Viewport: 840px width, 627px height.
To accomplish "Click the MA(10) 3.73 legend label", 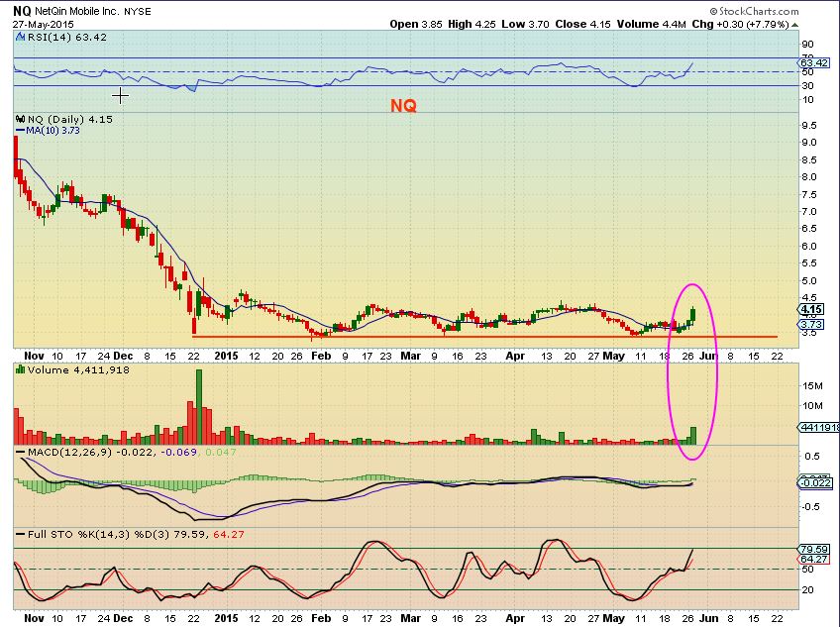I will pyautogui.click(x=53, y=130).
